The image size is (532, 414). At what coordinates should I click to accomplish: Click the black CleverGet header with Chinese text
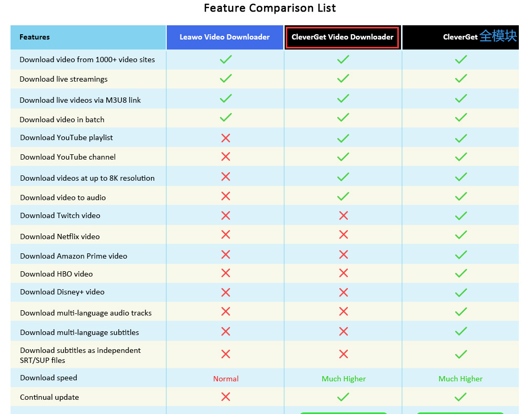461,37
